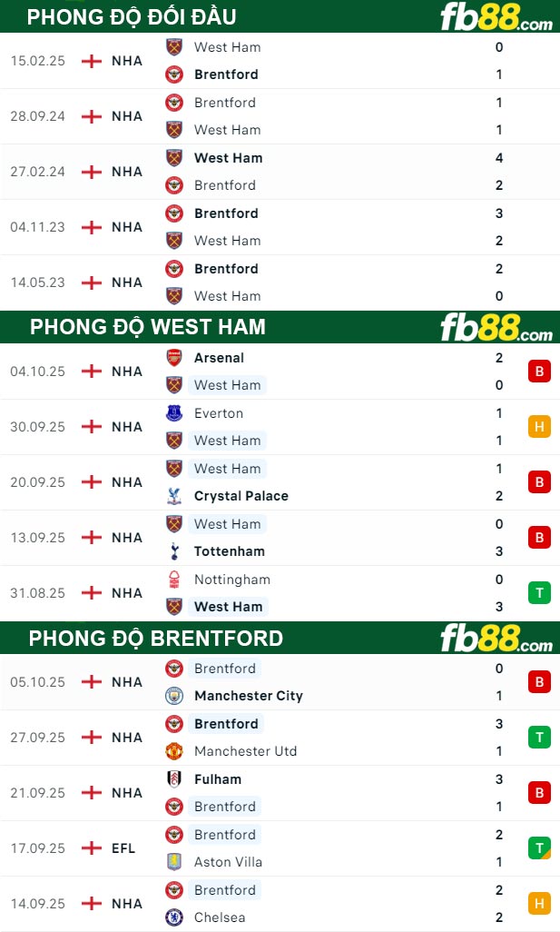Click the orange H badge for the Chelsea match
The image size is (560, 932).
[539, 904]
